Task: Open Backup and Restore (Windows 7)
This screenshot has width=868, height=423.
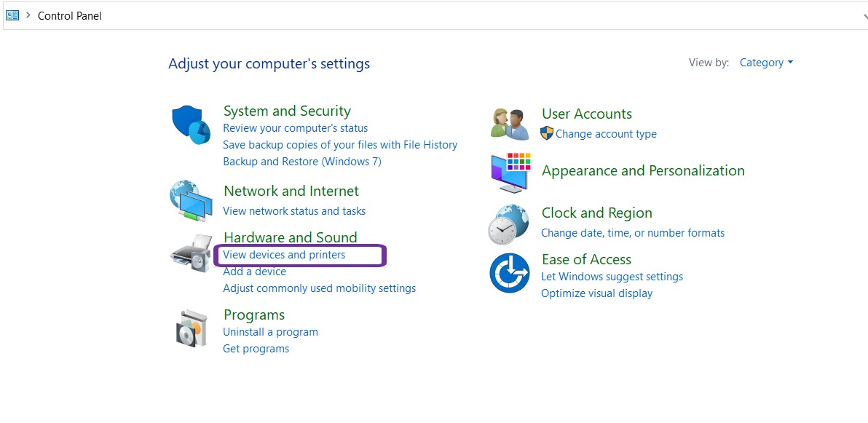Action: click(x=303, y=161)
